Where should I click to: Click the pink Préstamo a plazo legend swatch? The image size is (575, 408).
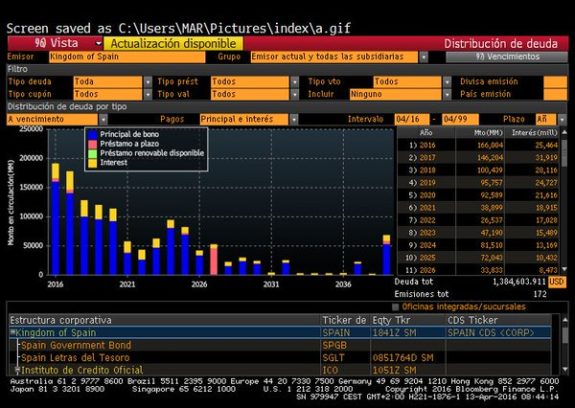tap(93, 144)
